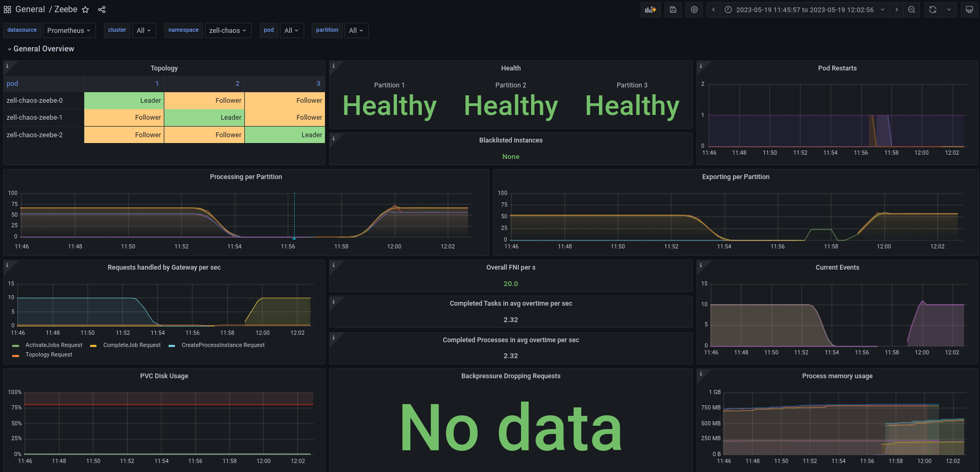The image size is (980, 472).
Task: Open the Prometheus datasource dropdown
Action: click(x=69, y=30)
